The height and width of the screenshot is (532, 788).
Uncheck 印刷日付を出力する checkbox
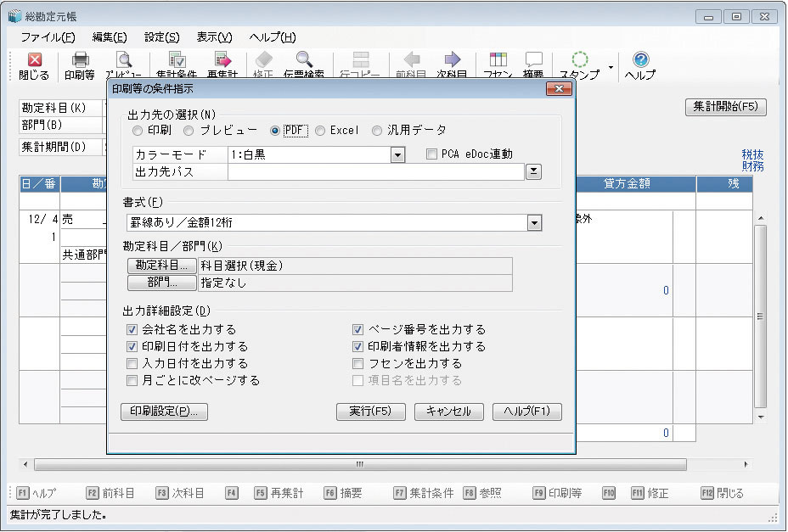[132, 347]
